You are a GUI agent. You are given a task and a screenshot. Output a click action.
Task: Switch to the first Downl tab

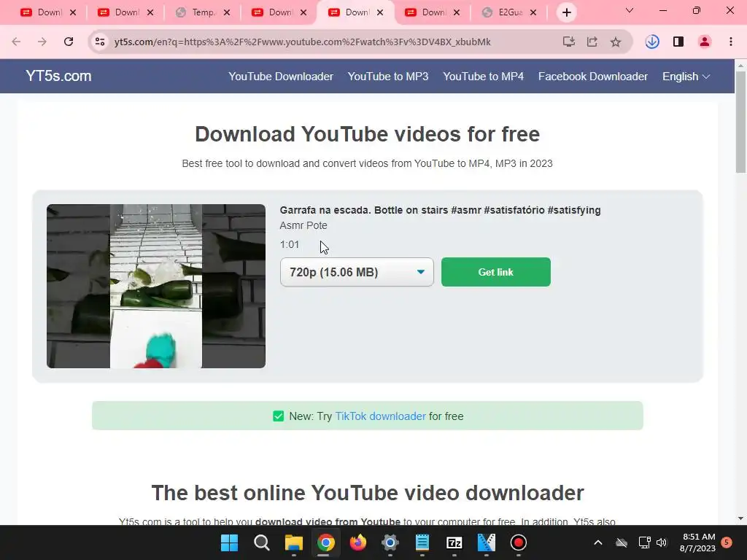pyautogui.click(x=42, y=12)
